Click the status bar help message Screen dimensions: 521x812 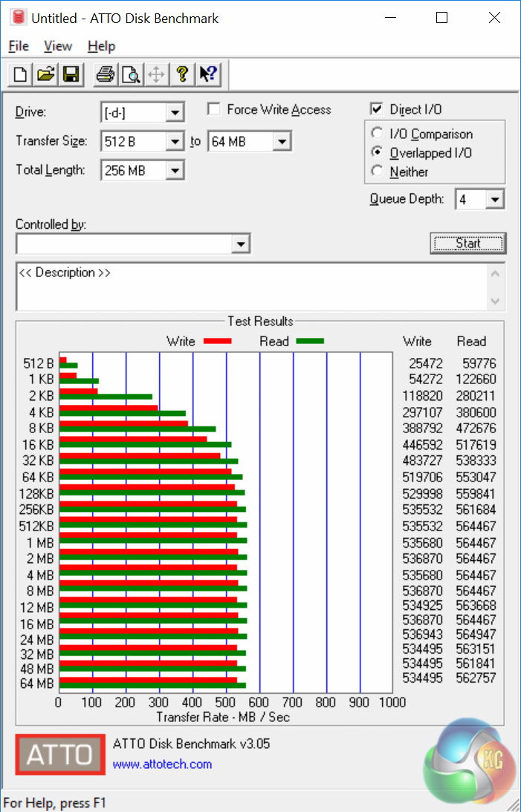pyautogui.click(x=54, y=803)
